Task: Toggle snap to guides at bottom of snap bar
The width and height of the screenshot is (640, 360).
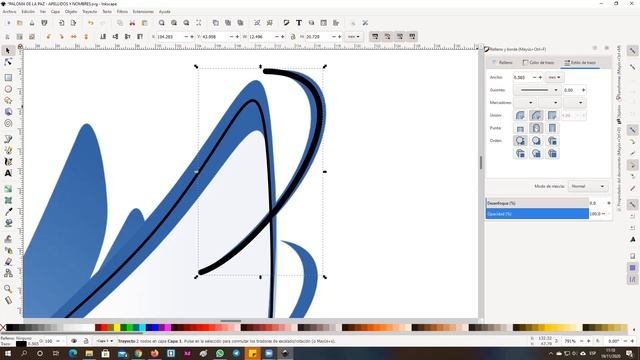Action: tap(632, 280)
